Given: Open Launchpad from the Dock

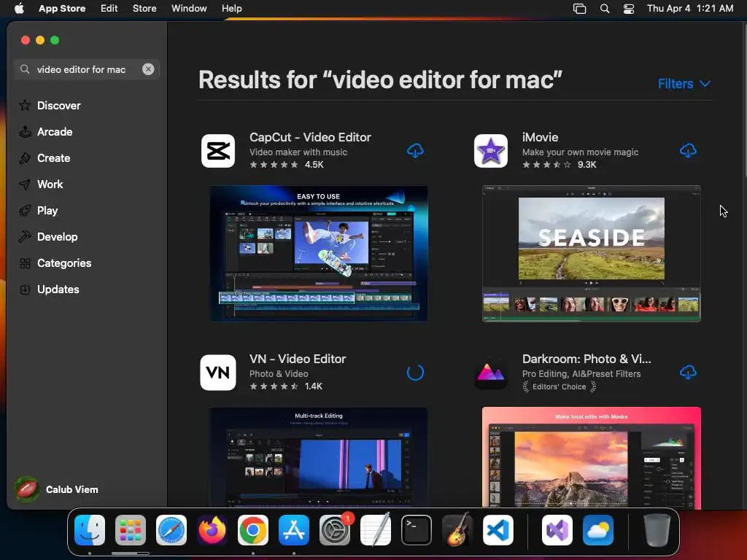Looking at the screenshot, I should click(131, 529).
